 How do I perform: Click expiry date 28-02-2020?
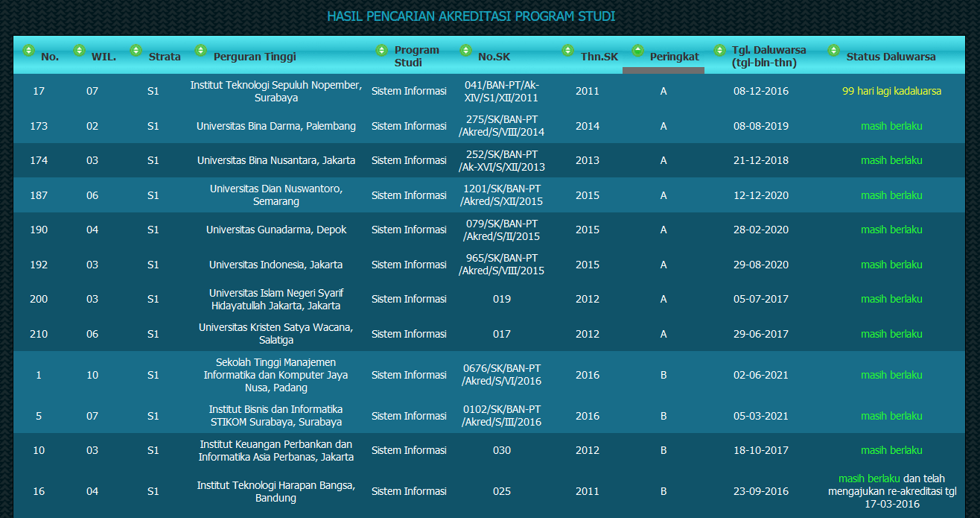coord(760,230)
